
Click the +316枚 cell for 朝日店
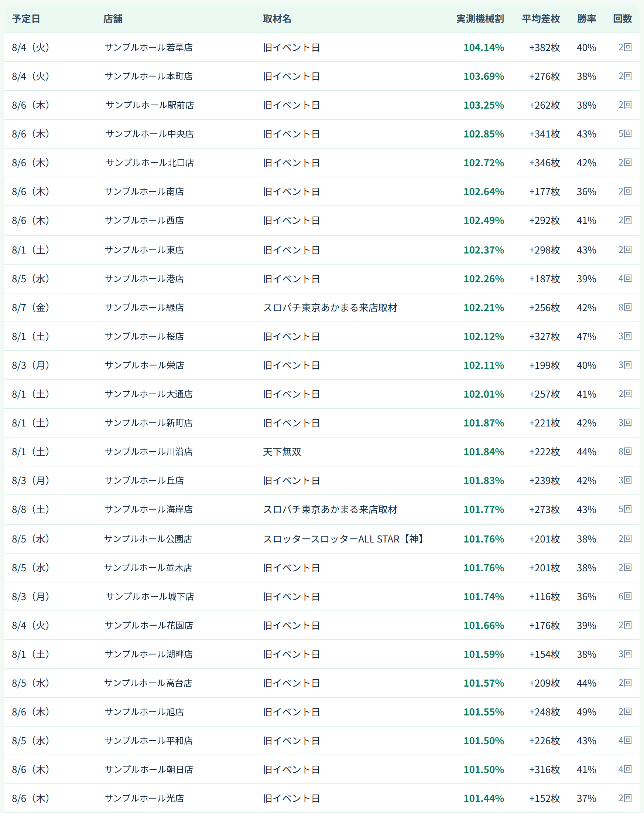tap(545, 770)
